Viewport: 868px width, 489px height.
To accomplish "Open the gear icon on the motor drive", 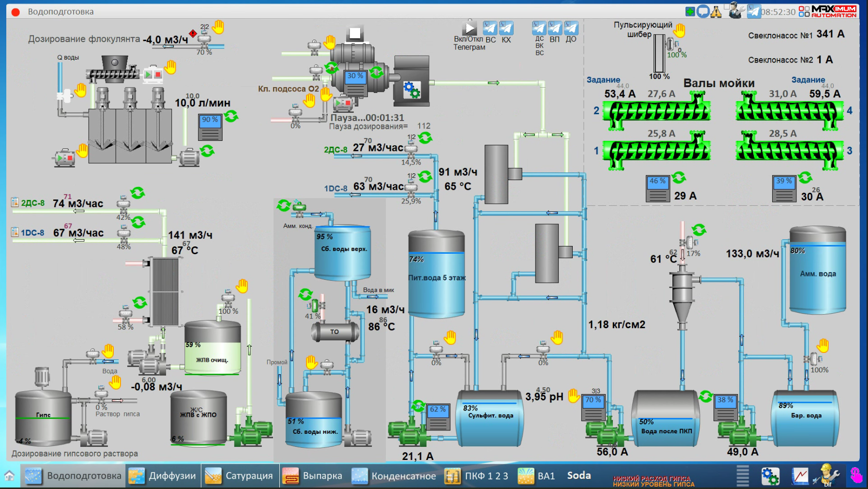I will (412, 90).
